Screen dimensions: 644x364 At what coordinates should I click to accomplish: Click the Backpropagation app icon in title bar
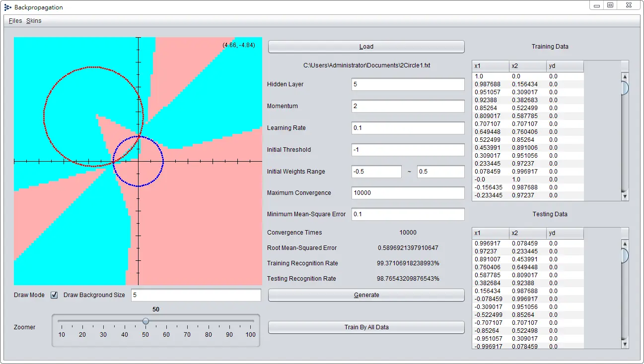point(8,7)
